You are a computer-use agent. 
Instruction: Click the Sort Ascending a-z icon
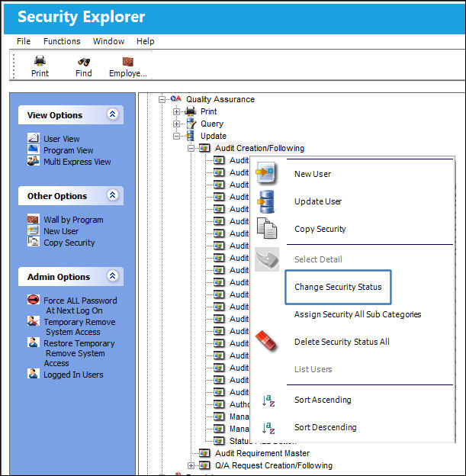click(x=268, y=400)
